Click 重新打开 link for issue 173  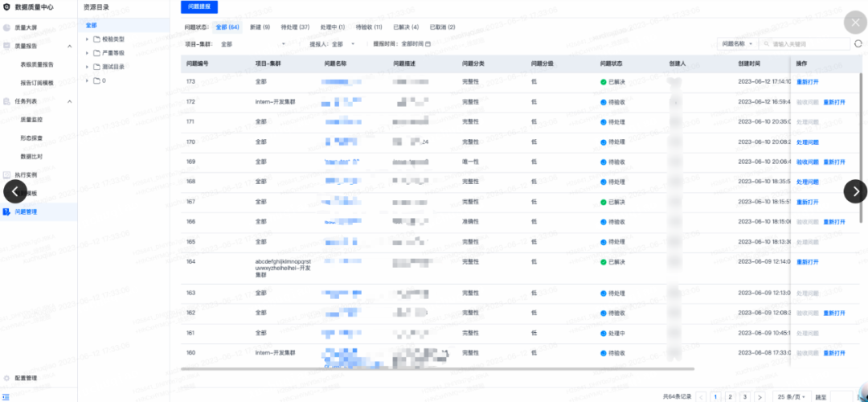[x=807, y=82]
